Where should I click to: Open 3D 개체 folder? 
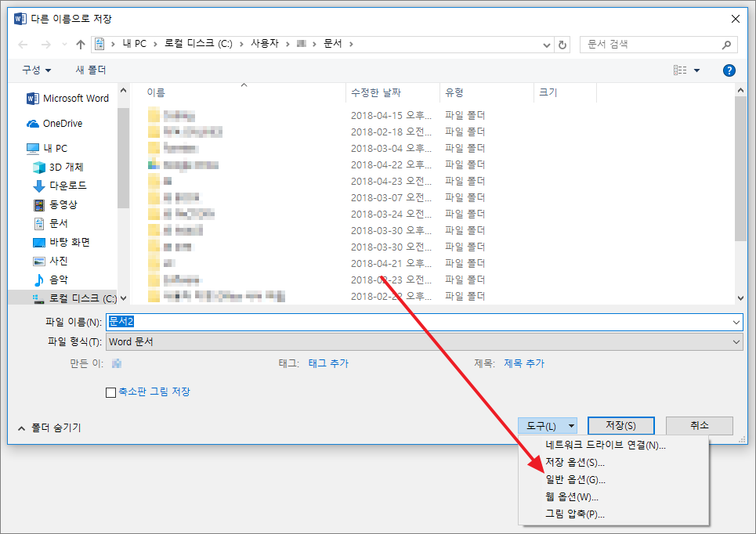(x=58, y=168)
